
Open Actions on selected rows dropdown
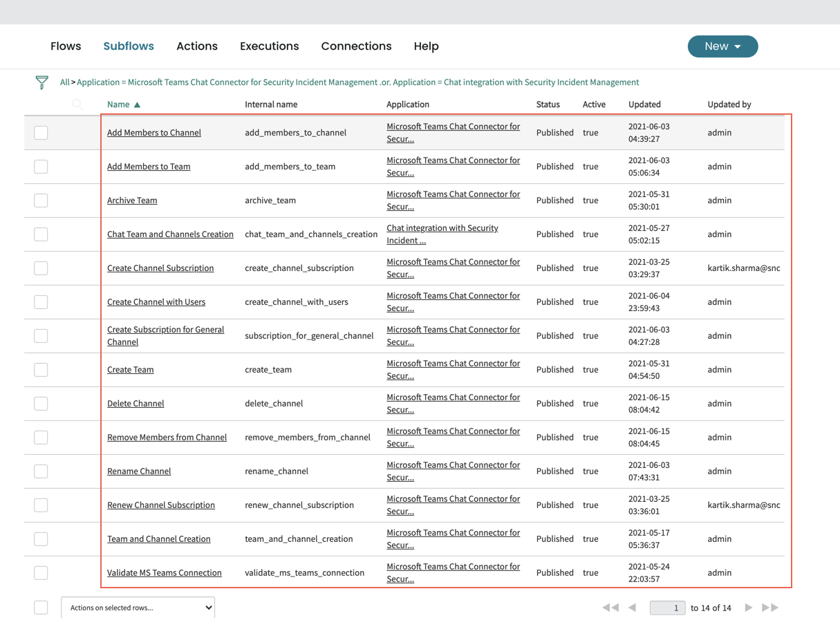(138, 608)
